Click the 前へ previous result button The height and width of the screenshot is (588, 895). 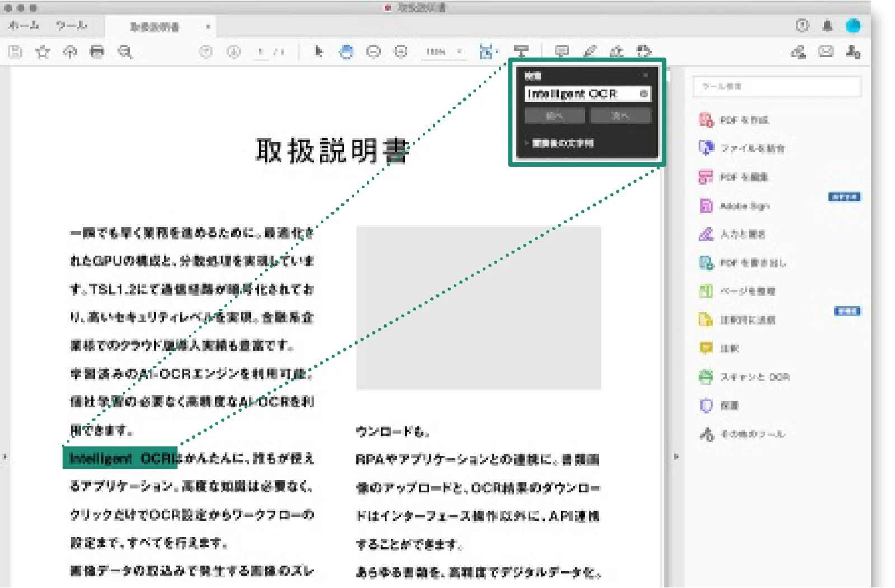click(x=554, y=116)
